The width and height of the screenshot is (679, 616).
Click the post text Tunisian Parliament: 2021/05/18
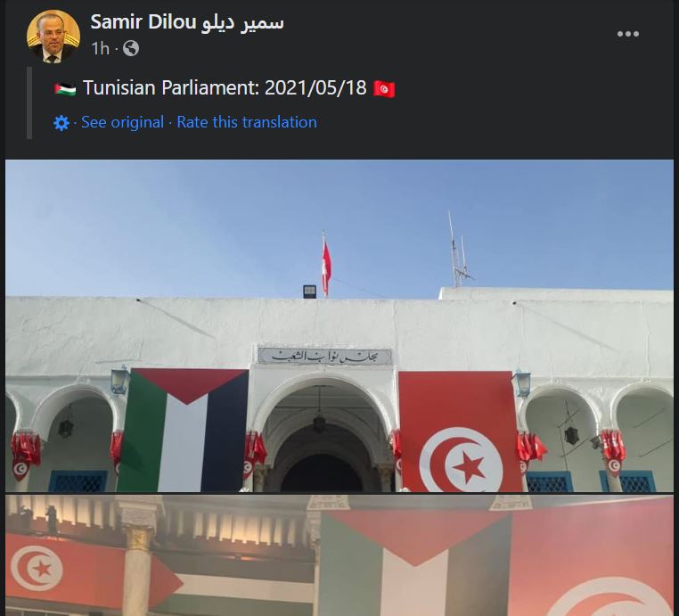pos(225,88)
